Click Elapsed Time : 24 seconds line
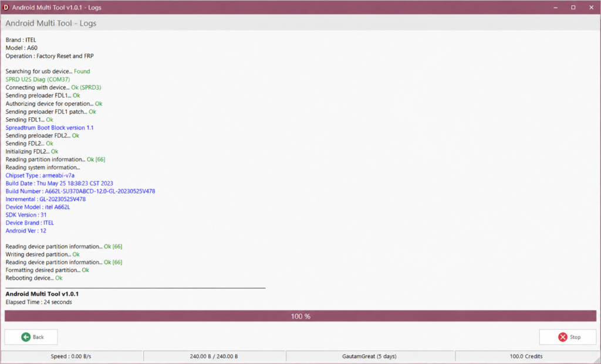Image resolution: width=601 pixels, height=364 pixels. [39, 302]
